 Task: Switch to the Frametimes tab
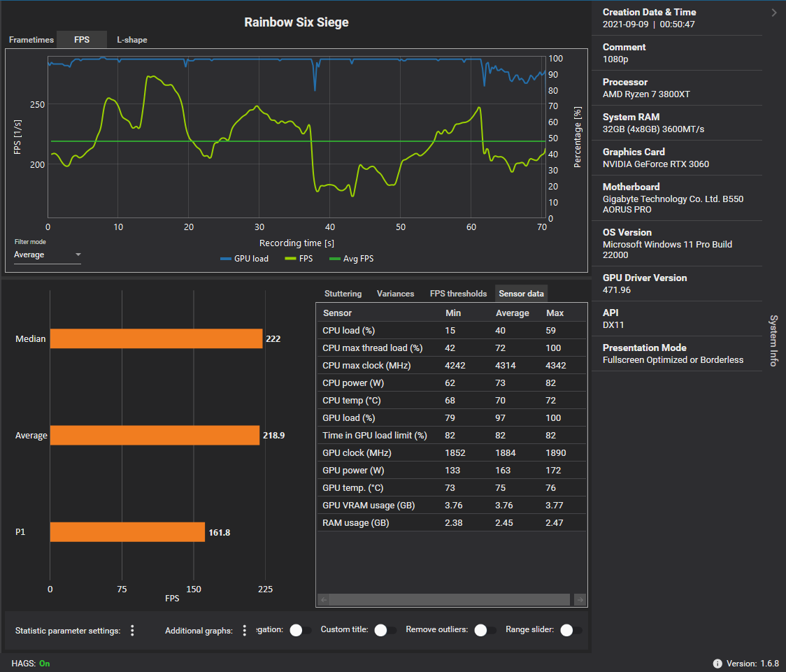pyautogui.click(x=31, y=40)
